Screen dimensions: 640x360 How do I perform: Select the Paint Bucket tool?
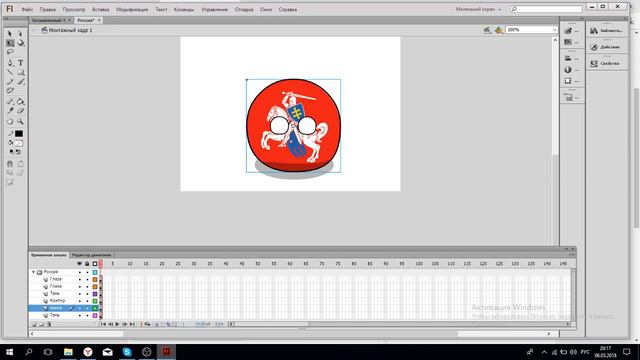point(20,101)
